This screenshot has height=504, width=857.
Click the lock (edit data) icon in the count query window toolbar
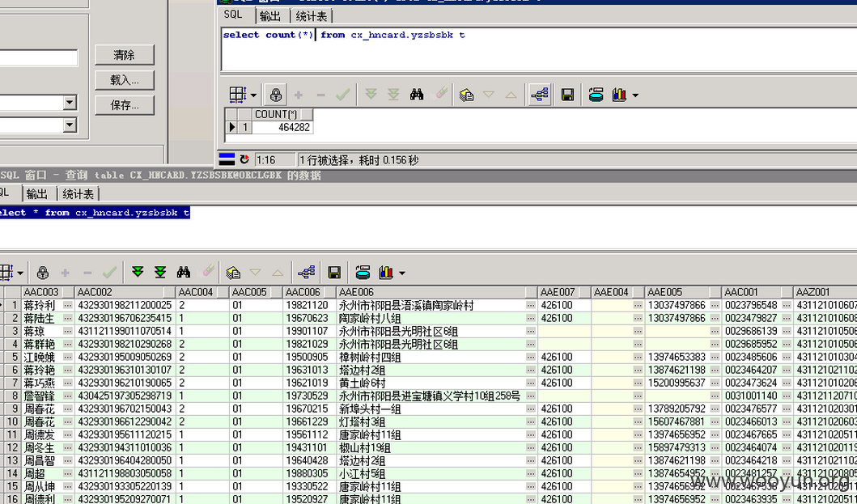[x=276, y=95]
